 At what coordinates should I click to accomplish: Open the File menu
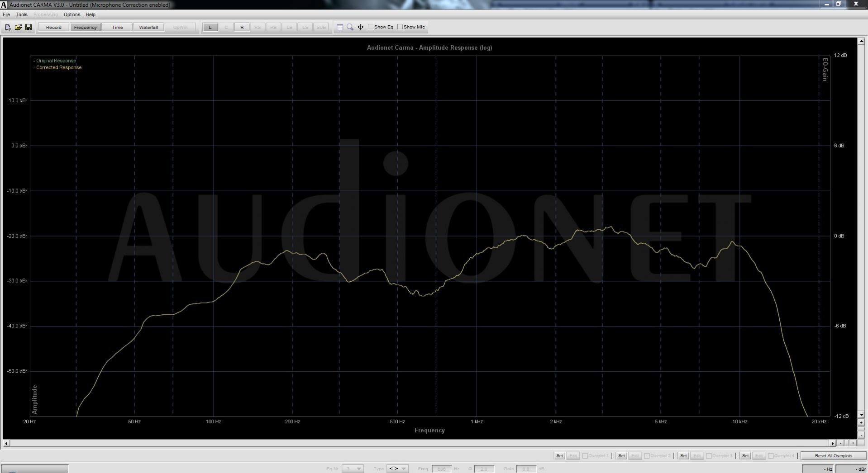(6, 15)
